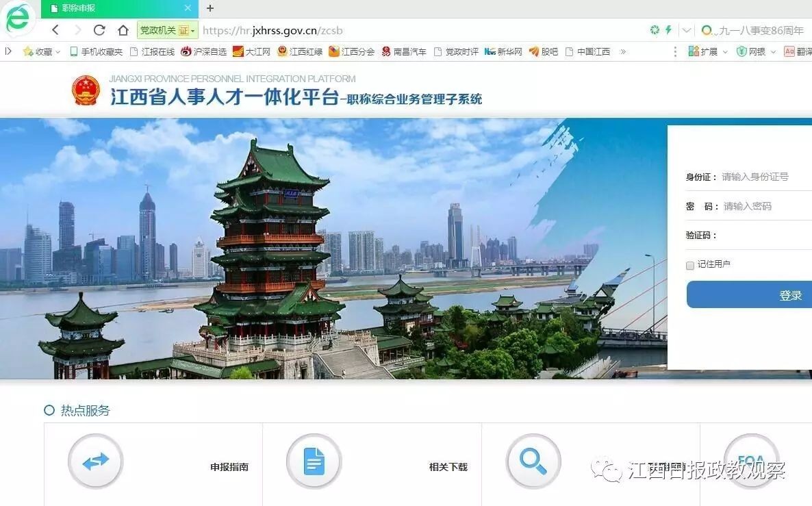
Task: Select the 职称申报 browser tab
Action: coord(120,8)
